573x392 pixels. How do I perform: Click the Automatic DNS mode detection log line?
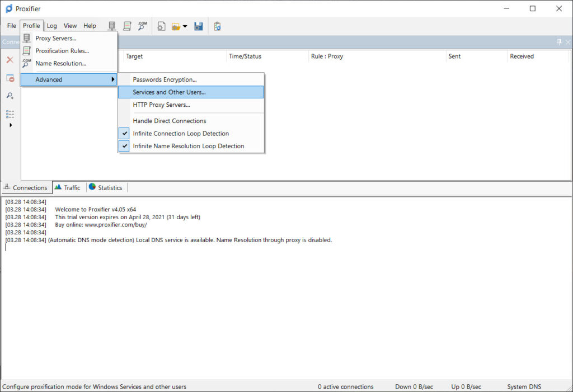190,240
